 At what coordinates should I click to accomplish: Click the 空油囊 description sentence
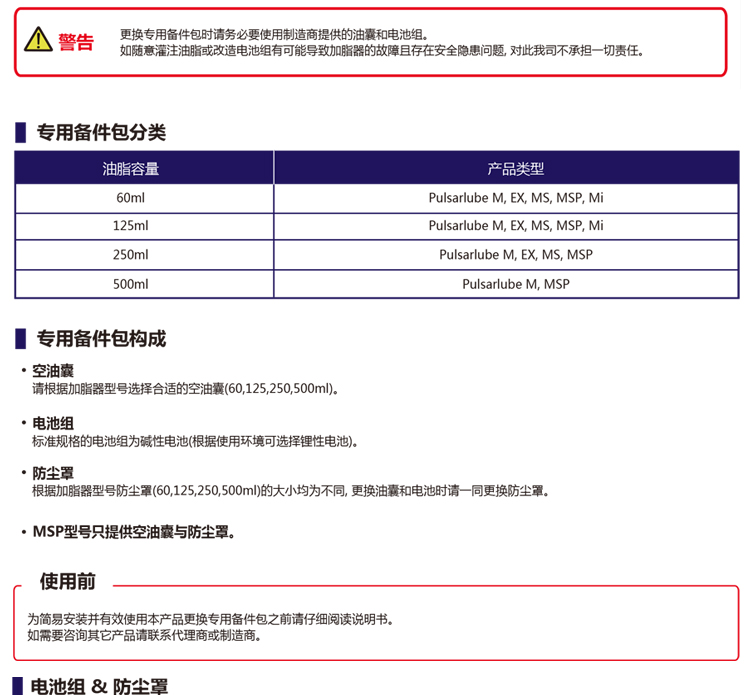pos(186,388)
